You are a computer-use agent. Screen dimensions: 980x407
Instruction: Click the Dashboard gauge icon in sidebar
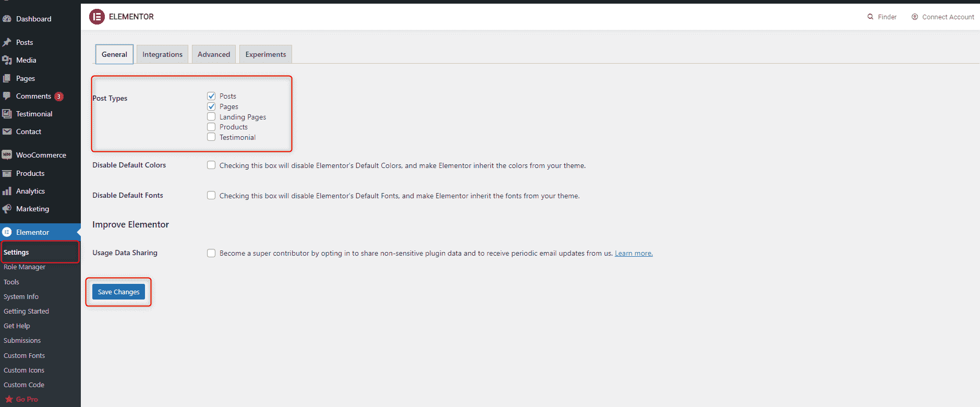pyautogui.click(x=7, y=19)
